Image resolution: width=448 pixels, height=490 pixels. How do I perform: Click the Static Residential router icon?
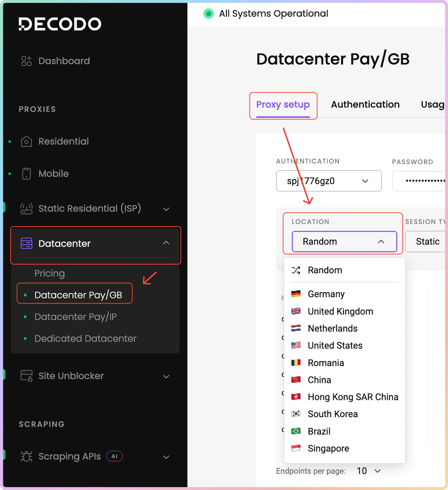point(26,209)
